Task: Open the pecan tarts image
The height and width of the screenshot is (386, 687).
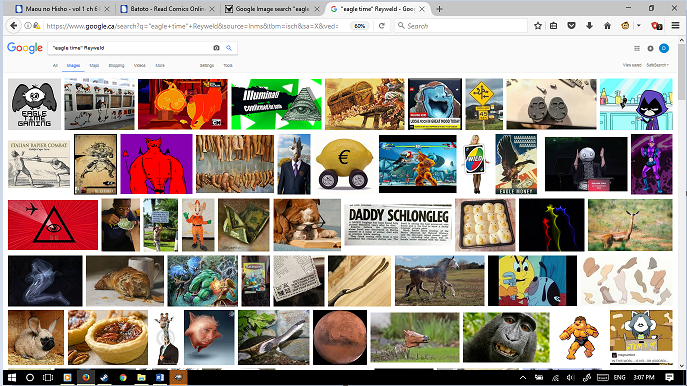Action: (x=108, y=337)
